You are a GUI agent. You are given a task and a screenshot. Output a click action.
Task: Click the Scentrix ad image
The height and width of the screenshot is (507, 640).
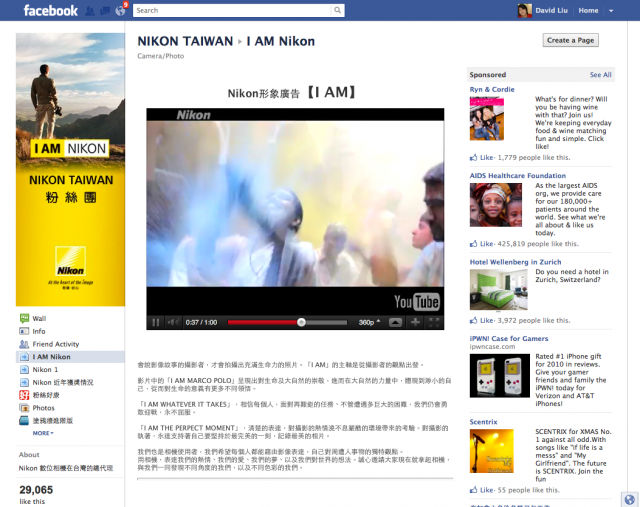click(x=491, y=451)
